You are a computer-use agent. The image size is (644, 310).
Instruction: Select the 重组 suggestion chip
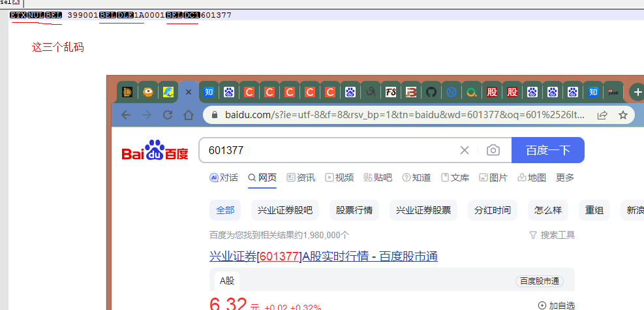tap(594, 210)
